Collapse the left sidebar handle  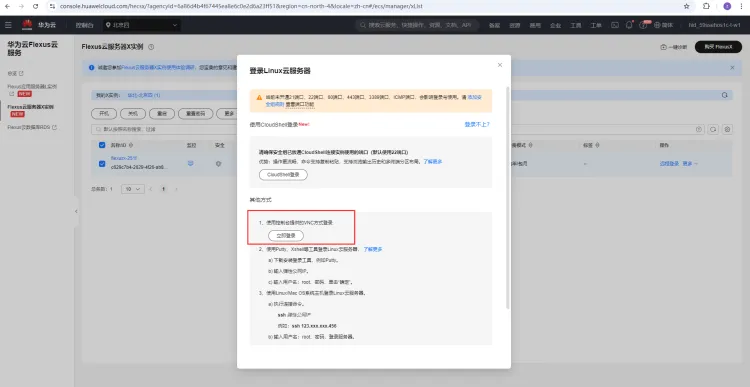[76, 211]
